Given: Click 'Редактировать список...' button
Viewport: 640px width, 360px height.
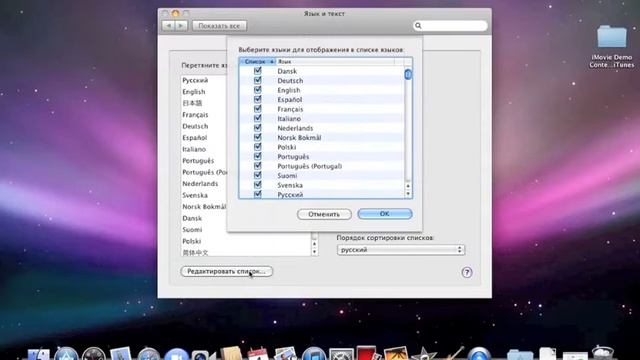Looking at the screenshot, I should point(227,271).
